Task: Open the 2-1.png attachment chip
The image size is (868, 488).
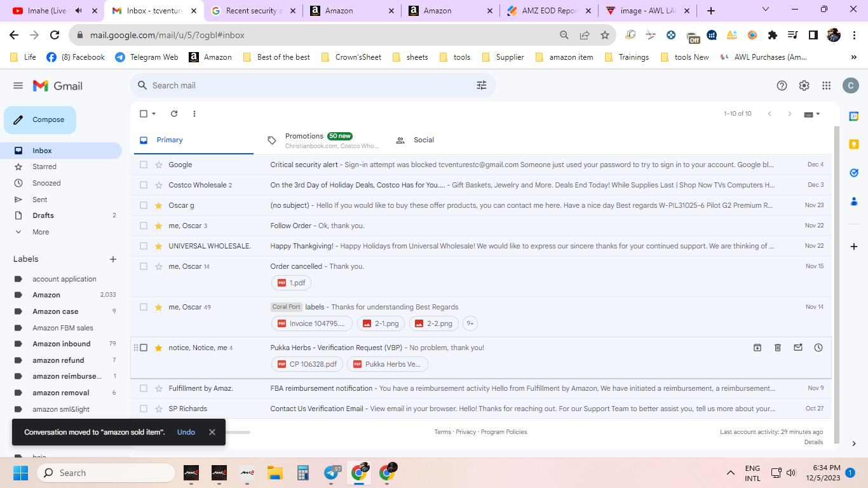Action: coord(381,323)
